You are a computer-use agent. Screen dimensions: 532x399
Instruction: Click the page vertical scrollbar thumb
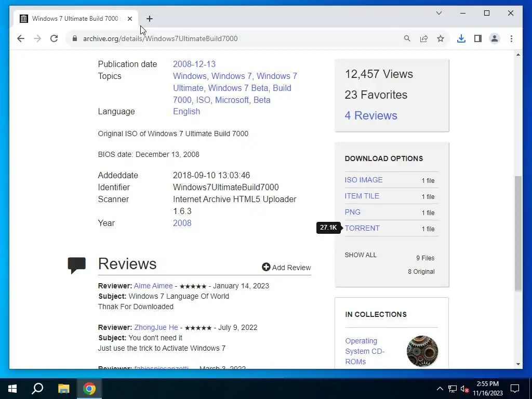pos(518,233)
